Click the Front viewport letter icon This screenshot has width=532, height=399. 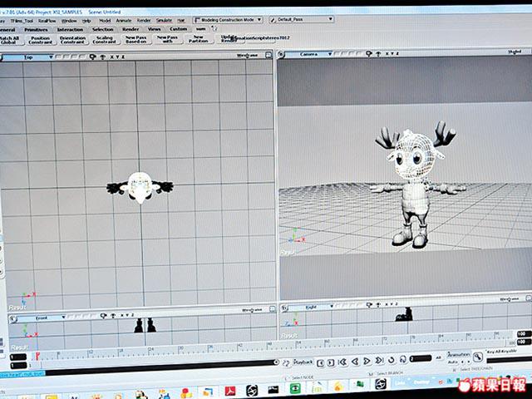coord(13,318)
